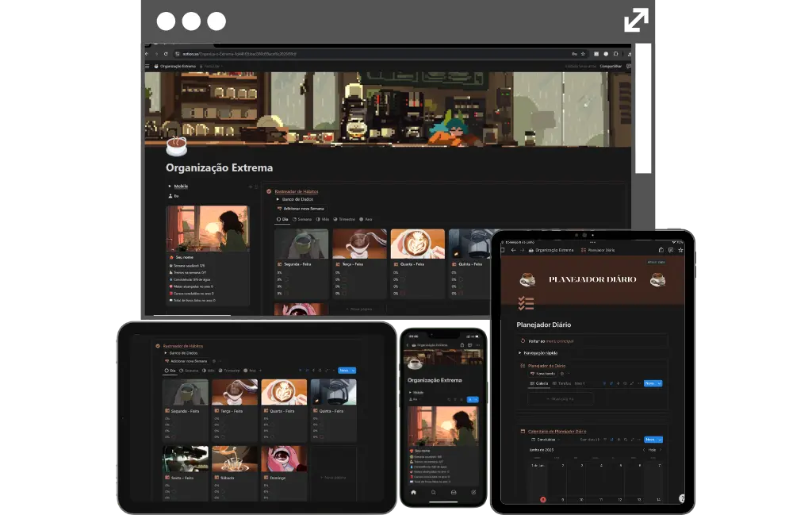
Task: Click Hoje in the tablet calendar
Action: pyautogui.click(x=652, y=450)
